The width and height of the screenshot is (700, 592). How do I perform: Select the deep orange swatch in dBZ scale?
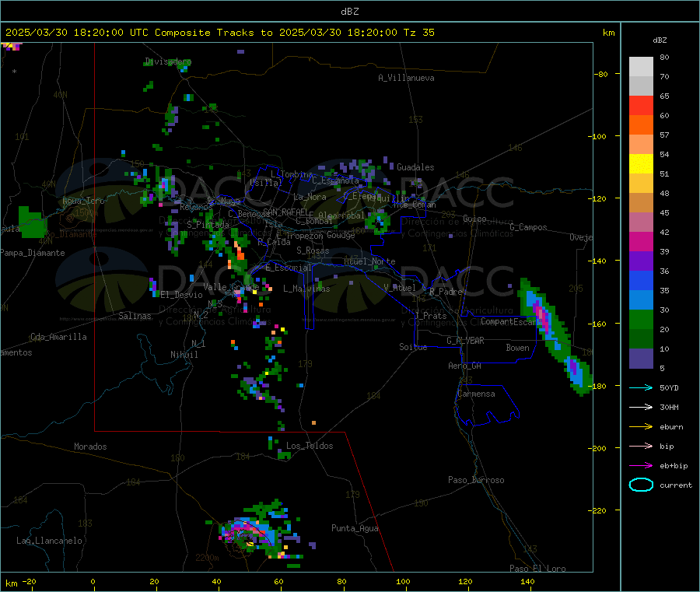click(x=641, y=125)
